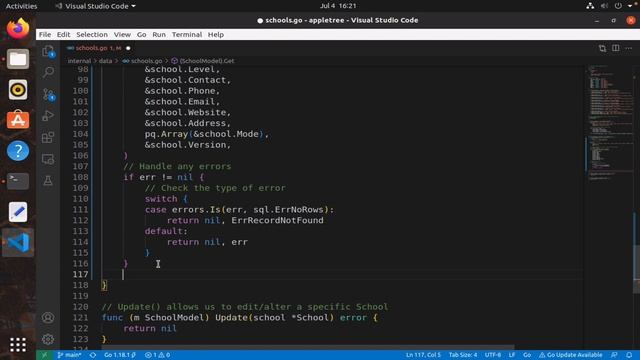Click sql.ErrNoRows on line 111
This screenshot has height=360, width=640.
pyautogui.click(x=289, y=210)
